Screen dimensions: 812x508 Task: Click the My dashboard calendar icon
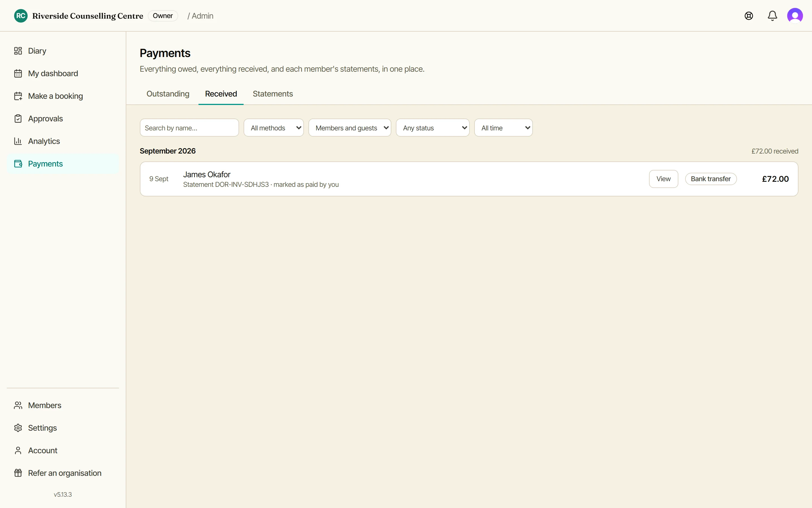[x=18, y=73]
